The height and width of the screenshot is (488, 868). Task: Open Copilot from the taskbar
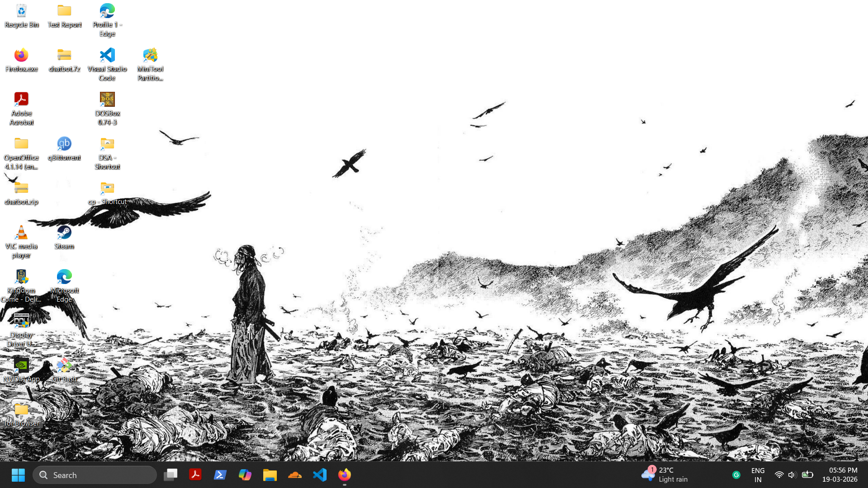click(245, 475)
